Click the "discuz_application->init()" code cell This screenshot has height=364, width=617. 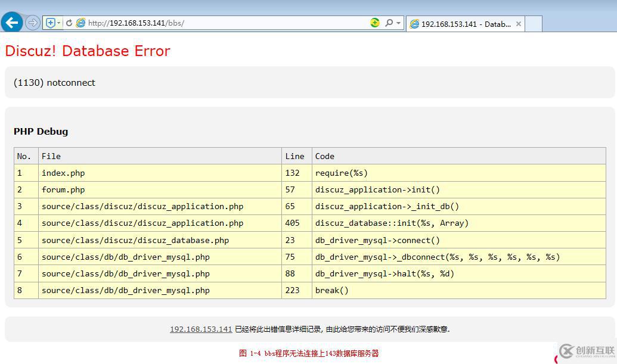[459, 189]
